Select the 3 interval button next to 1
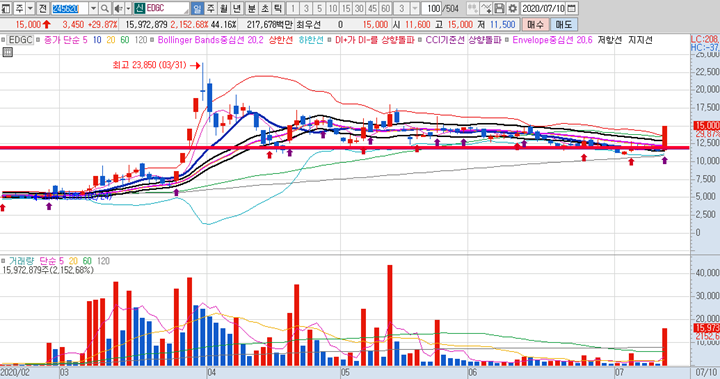 tap(306, 8)
